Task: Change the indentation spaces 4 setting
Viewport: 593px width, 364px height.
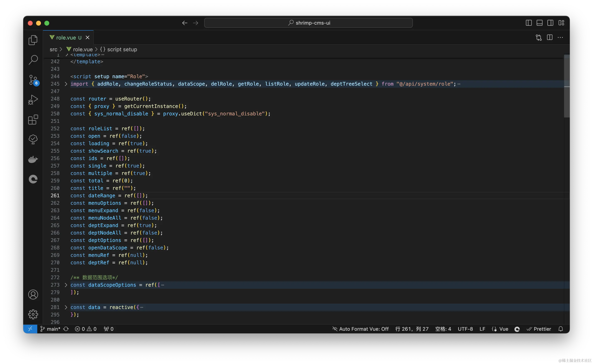Action: point(443,329)
